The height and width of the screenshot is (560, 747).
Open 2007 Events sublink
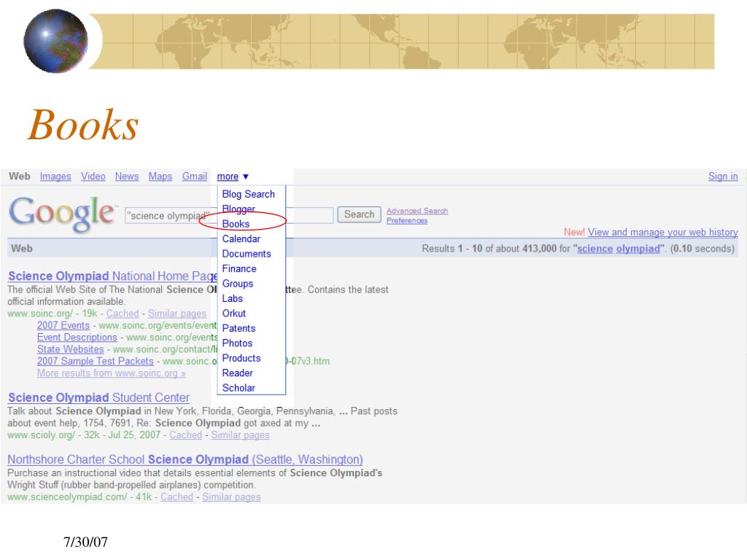pyautogui.click(x=63, y=325)
